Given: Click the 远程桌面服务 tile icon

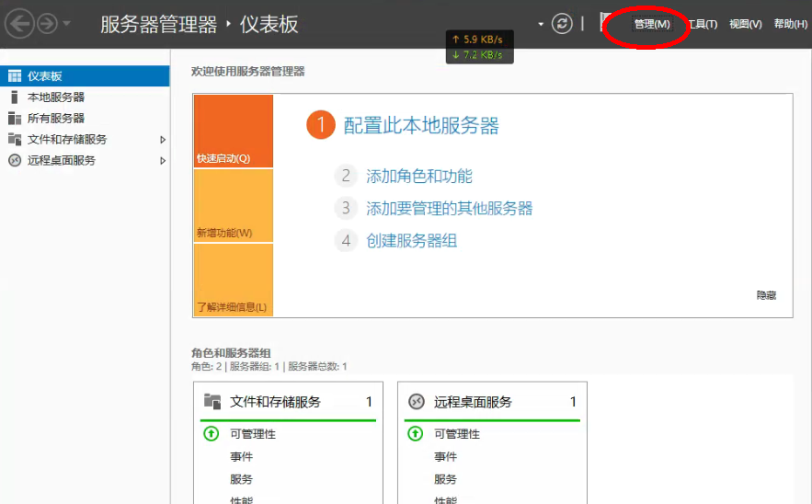Looking at the screenshot, I should coord(417,402).
